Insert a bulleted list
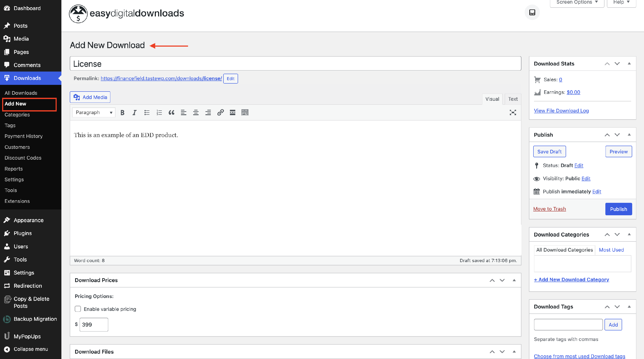644x359 pixels. click(x=147, y=113)
